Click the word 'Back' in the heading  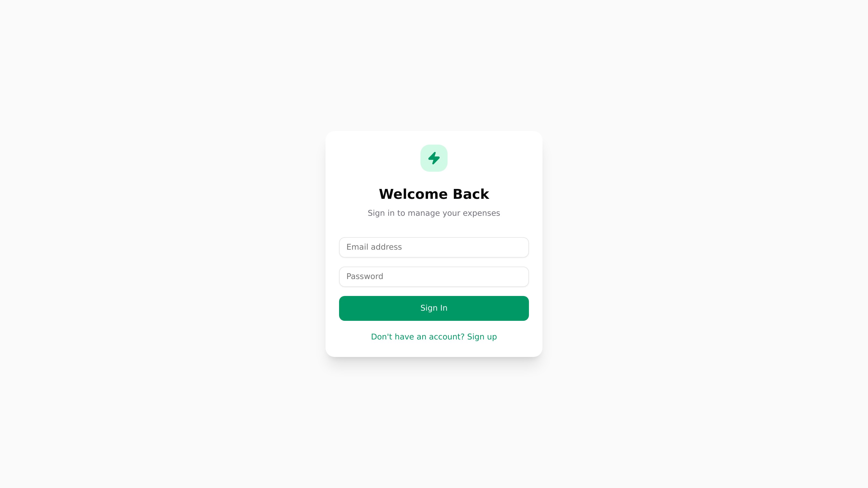[x=471, y=194]
